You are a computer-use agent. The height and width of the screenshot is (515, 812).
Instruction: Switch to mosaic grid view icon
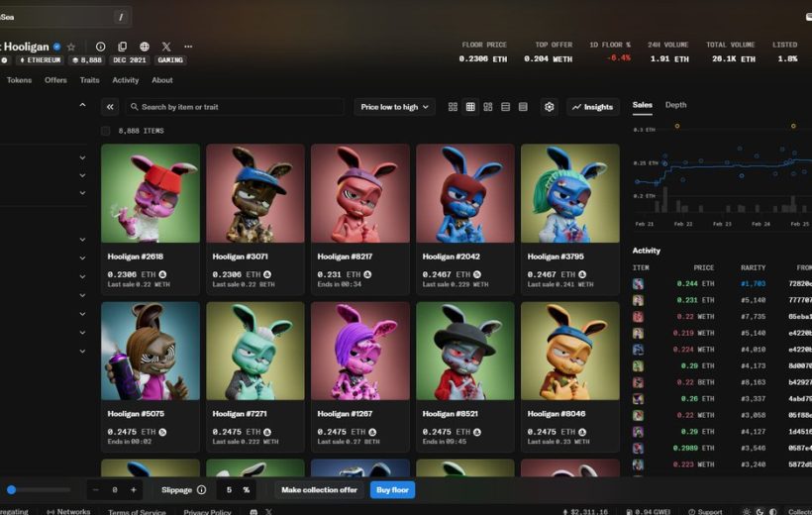point(488,107)
